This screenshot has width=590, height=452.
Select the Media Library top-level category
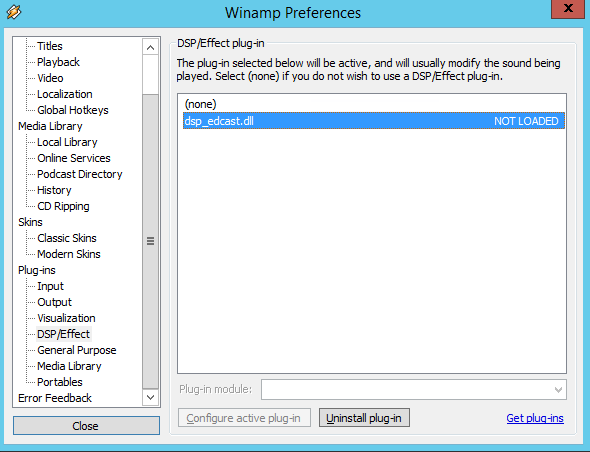click(50, 126)
